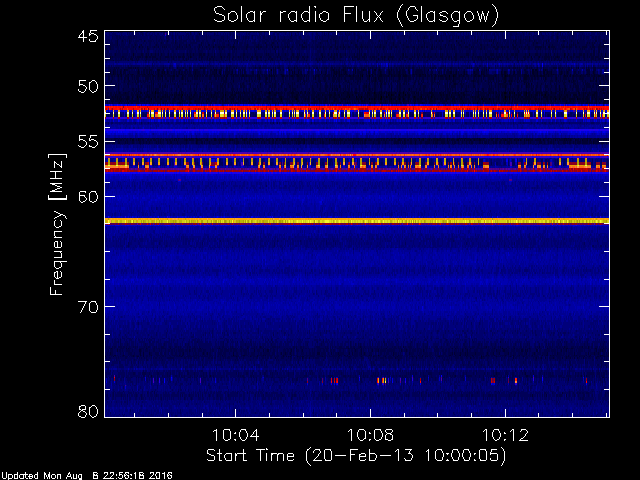Select the 50 frequency tick label
Viewport: 640px width, 480px height.
coord(88,87)
